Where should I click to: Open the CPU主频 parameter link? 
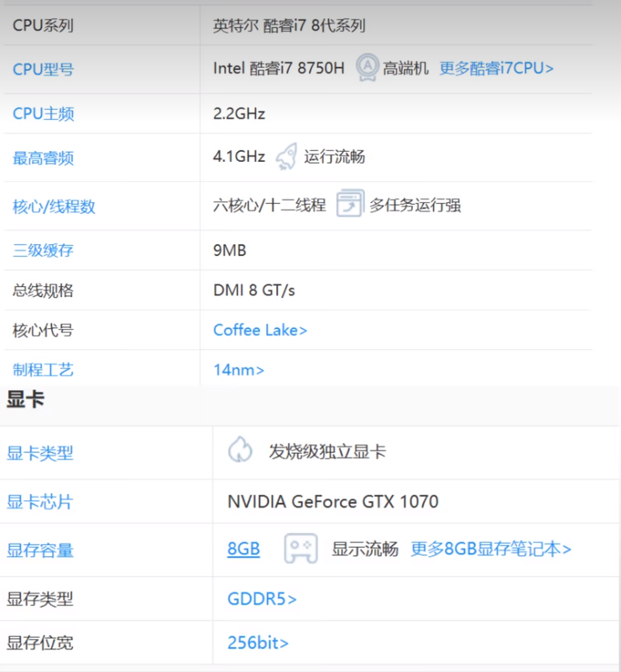pyautogui.click(x=44, y=114)
